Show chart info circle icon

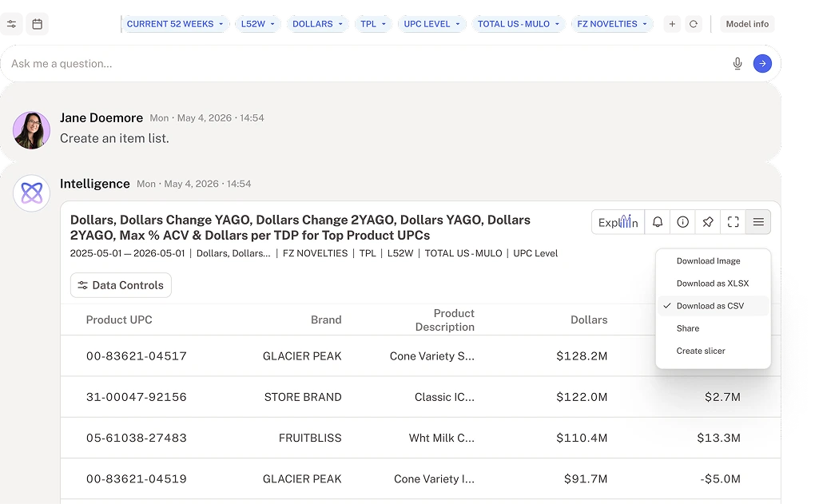coord(682,222)
